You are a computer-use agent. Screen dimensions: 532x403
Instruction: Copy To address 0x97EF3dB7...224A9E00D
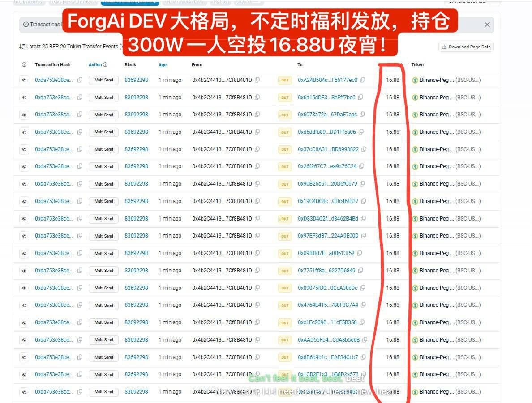pos(364,236)
